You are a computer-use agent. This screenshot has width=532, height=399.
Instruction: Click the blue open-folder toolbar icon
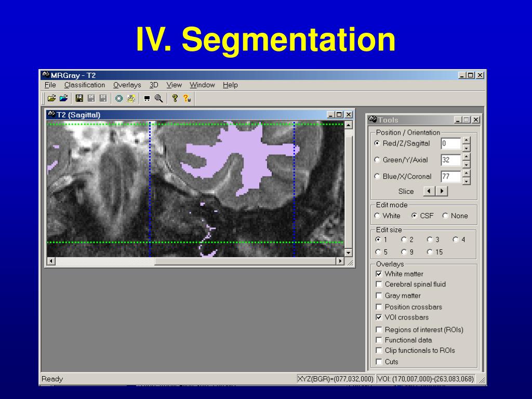pyautogui.click(x=63, y=98)
